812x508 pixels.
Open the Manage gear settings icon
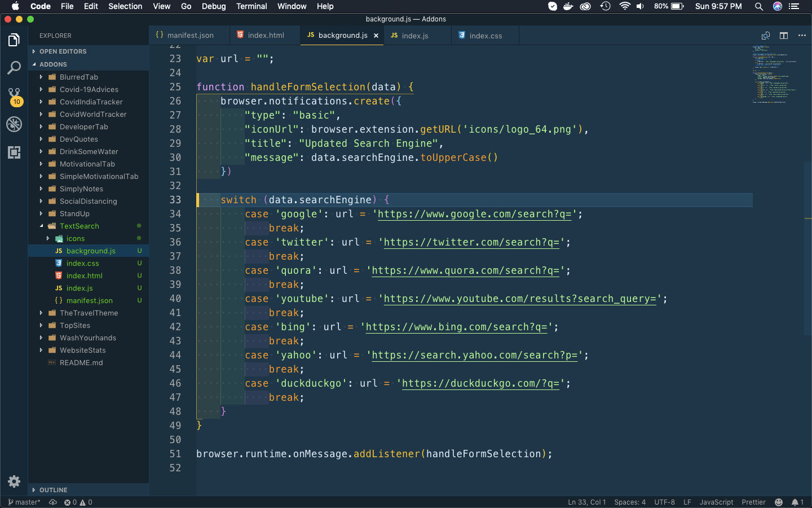coord(14,481)
